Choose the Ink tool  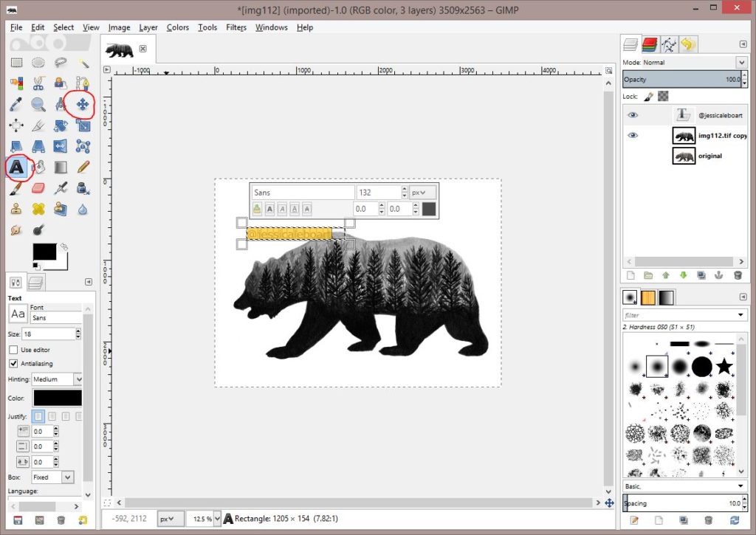(x=83, y=188)
